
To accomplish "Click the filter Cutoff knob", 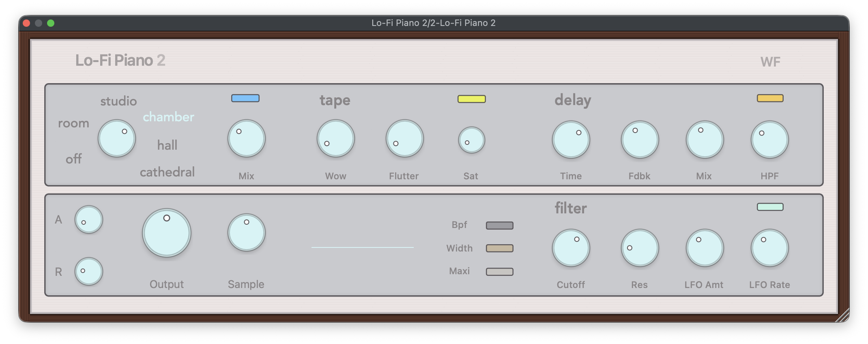I will tap(571, 248).
